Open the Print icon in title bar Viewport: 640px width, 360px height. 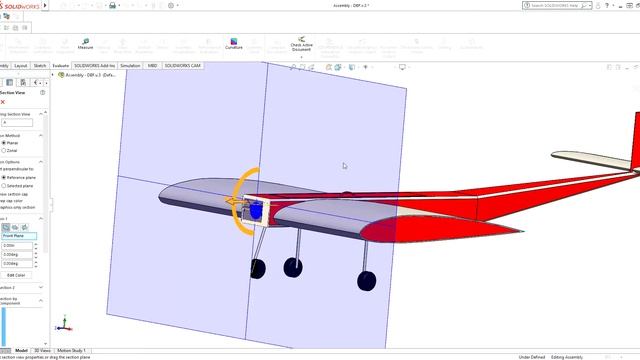pos(112,5)
